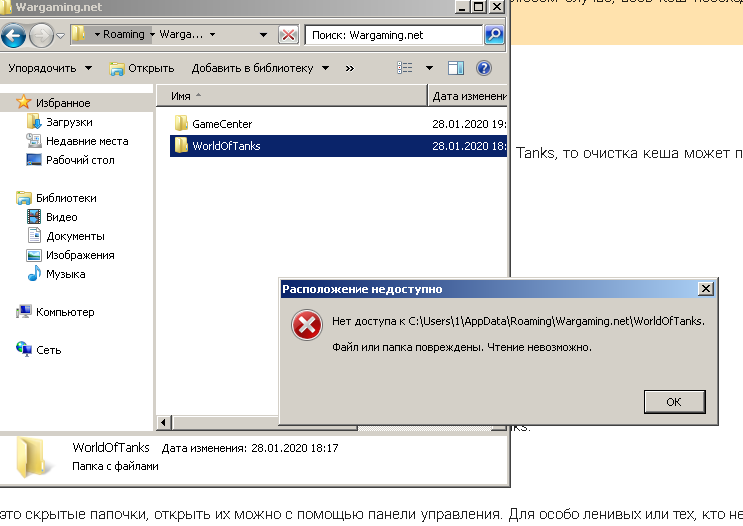The height and width of the screenshot is (526, 743).
Task: Click the change view icon
Action: coord(405,68)
